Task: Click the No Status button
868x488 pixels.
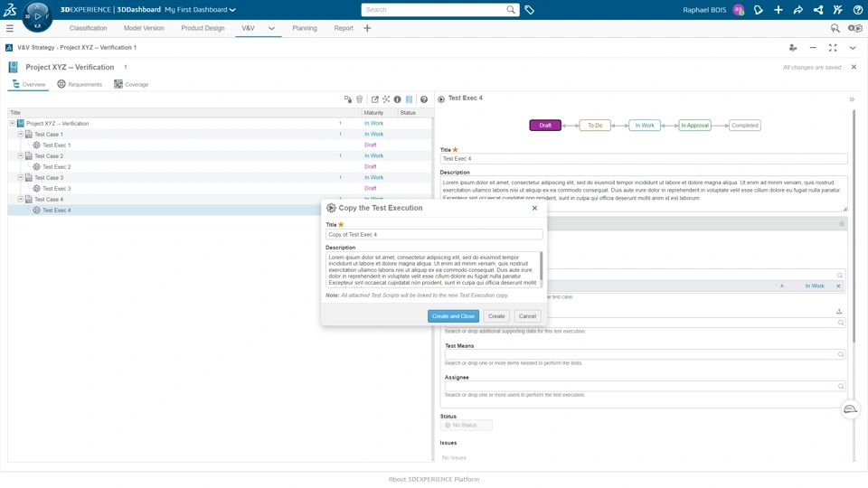Action: pos(467,425)
